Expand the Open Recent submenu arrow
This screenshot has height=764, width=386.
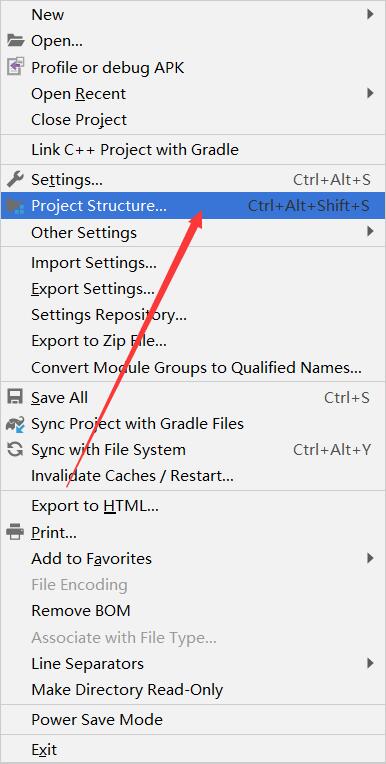click(370, 93)
